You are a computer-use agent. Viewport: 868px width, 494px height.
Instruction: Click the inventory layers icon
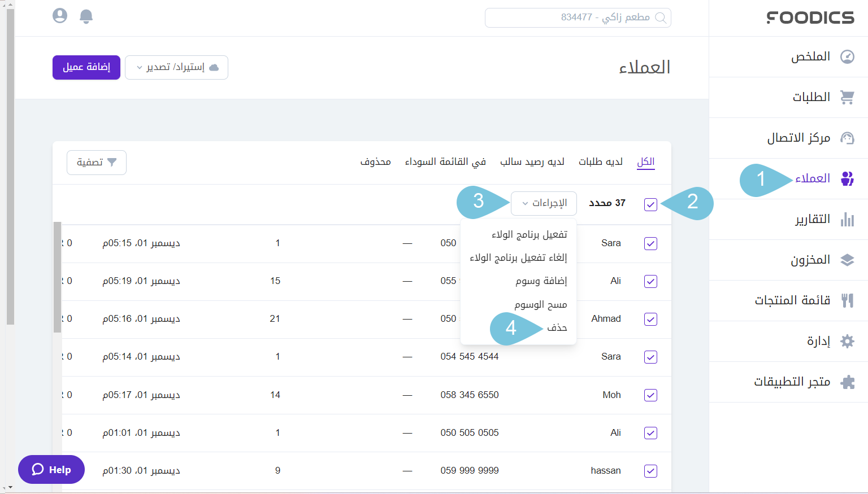tap(847, 260)
